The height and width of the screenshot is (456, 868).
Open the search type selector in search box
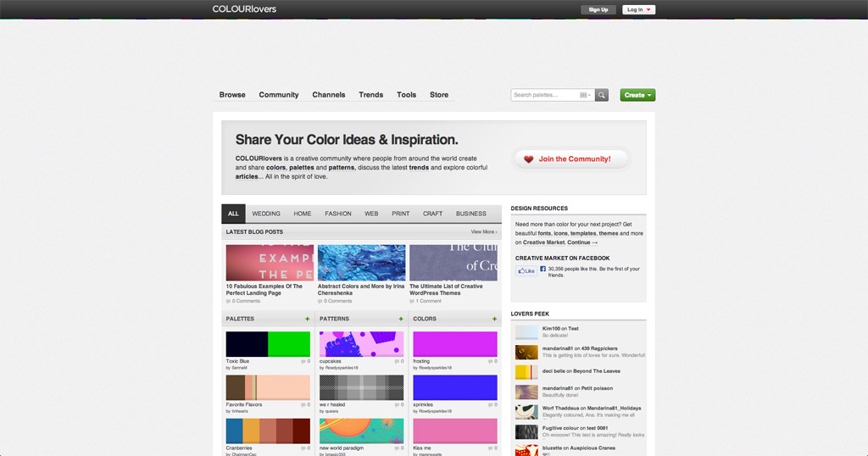586,95
